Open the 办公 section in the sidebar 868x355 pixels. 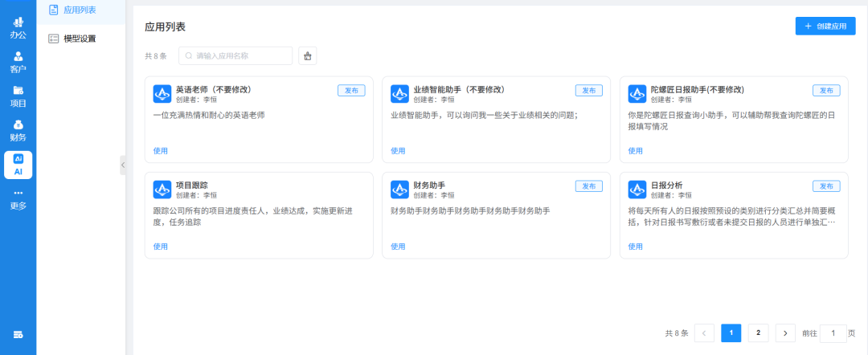18,27
